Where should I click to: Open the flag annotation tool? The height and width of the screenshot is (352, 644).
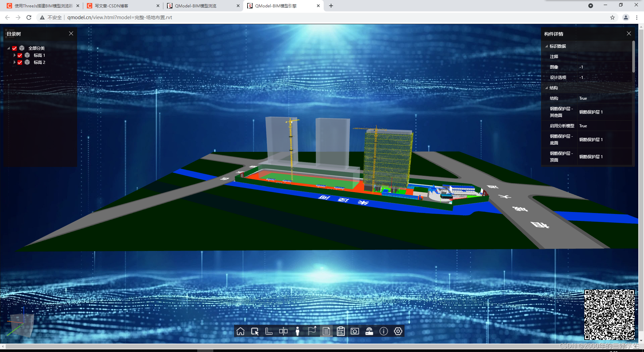click(312, 331)
